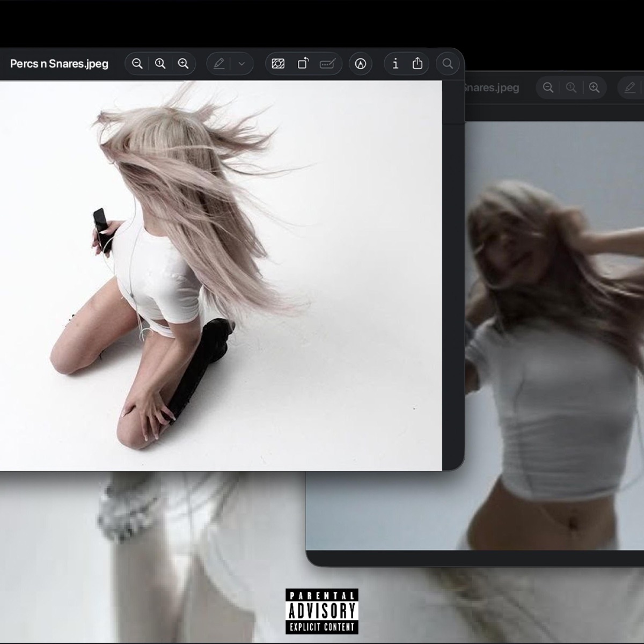Image resolution: width=644 pixels, height=644 pixels.
Task: Click the remove background icon in front toolbar
Action: tap(278, 64)
